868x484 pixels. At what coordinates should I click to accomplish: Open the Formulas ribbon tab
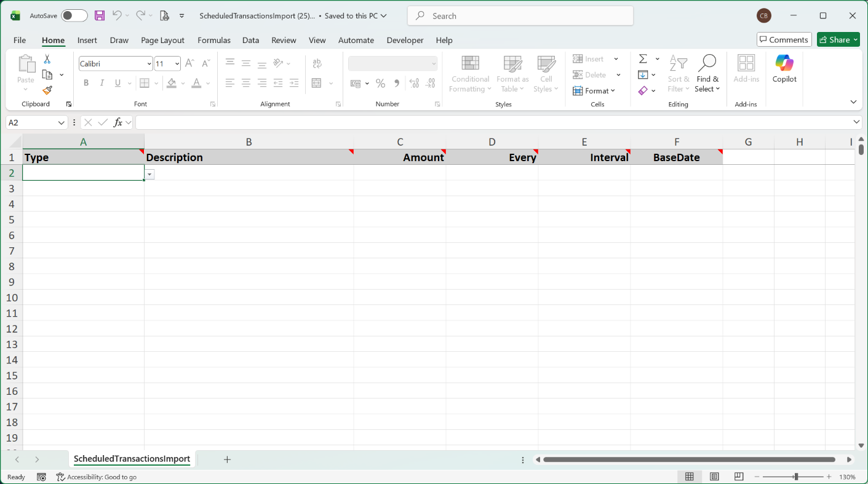tap(213, 40)
